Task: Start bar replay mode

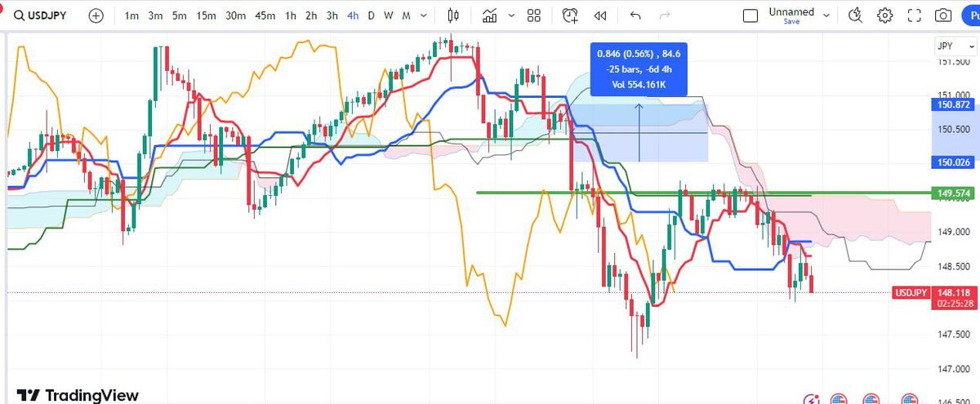Action: point(600,16)
